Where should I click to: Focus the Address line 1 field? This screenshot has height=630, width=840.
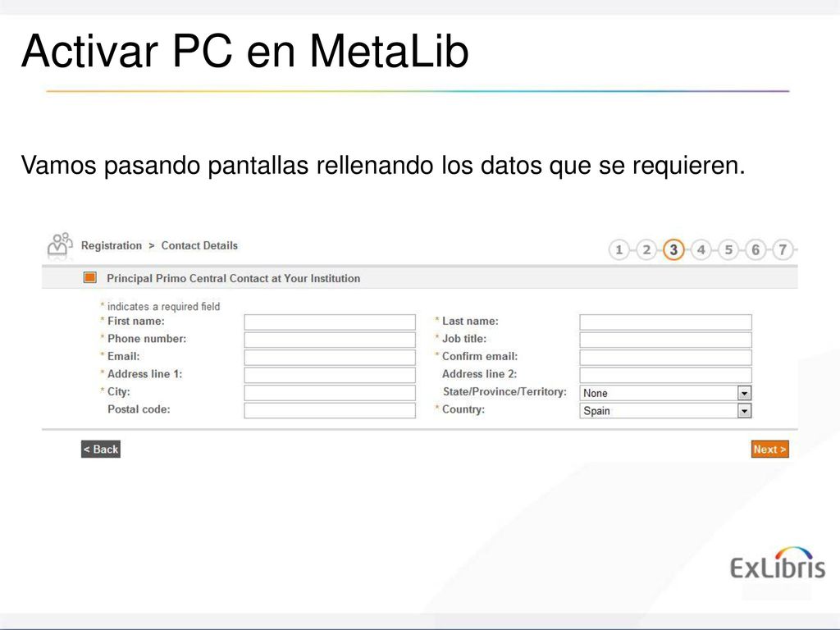click(330, 375)
